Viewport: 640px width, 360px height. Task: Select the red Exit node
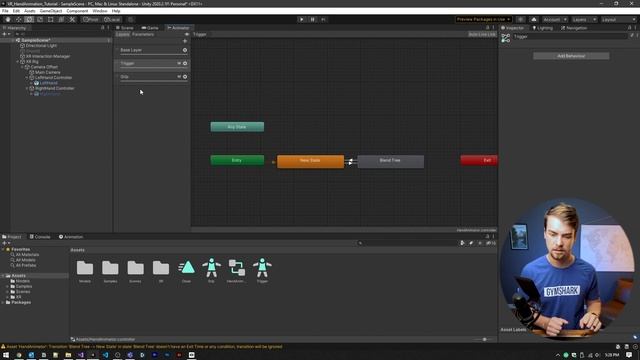pyautogui.click(x=479, y=160)
